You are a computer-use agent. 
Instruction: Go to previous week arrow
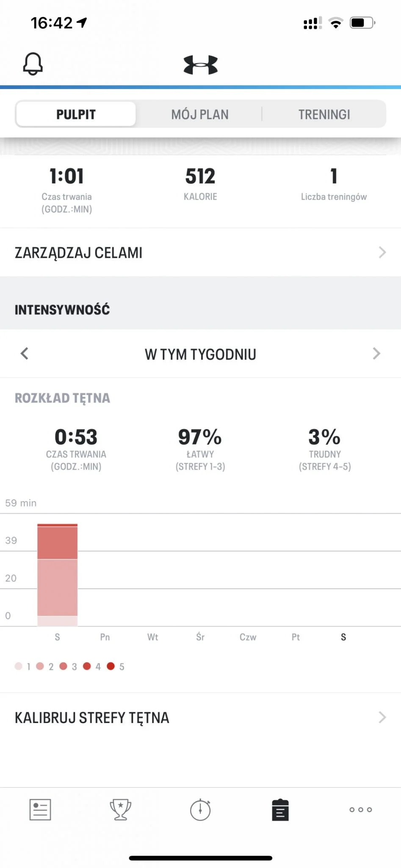click(x=25, y=353)
